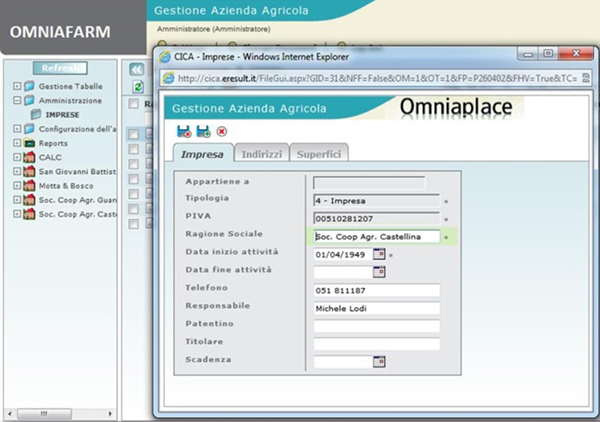Click into the Telefono input field
This screenshot has width=600, height=422.
point(376,290)
